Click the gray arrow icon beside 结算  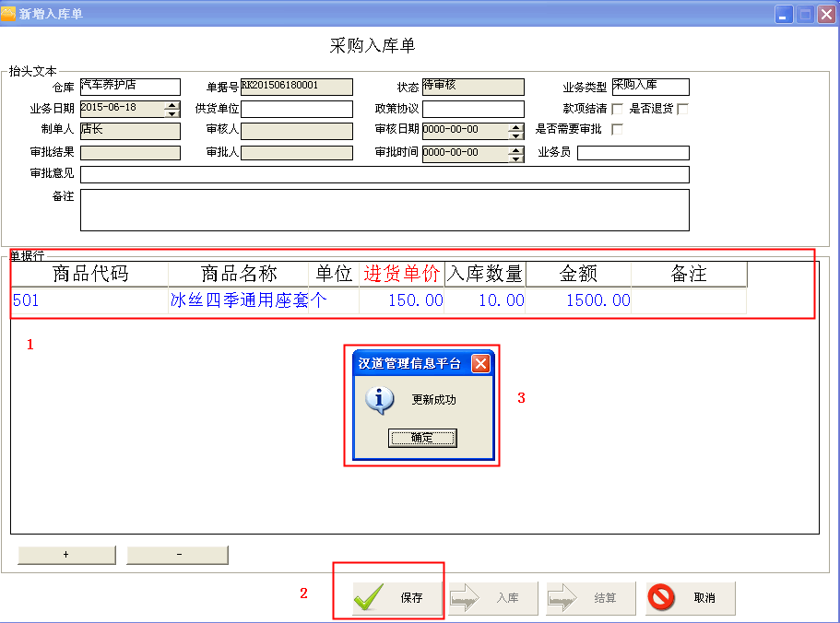pyautogui.click(x=562, y=598)
